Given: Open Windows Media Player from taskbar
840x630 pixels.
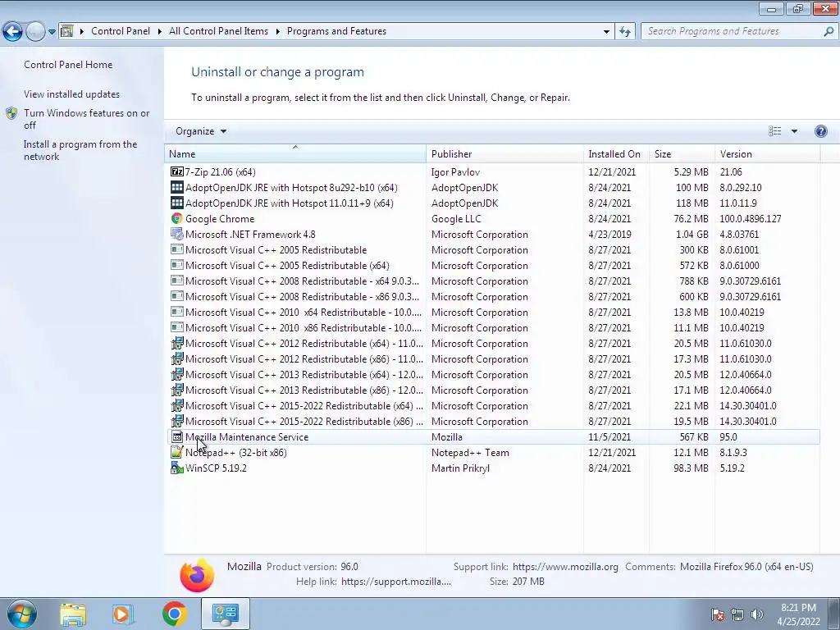Looking at the screenshot, I should coord(123,614).
